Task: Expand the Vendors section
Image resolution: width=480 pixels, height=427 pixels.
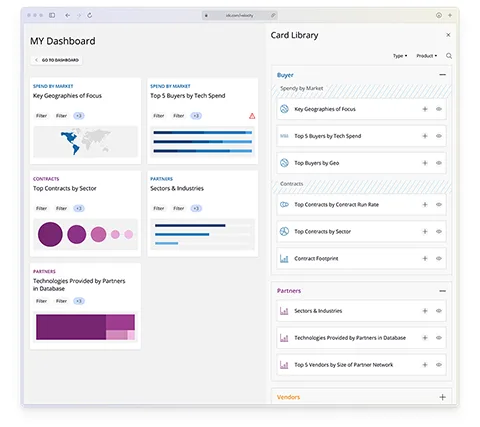Action: coord(442,397)
